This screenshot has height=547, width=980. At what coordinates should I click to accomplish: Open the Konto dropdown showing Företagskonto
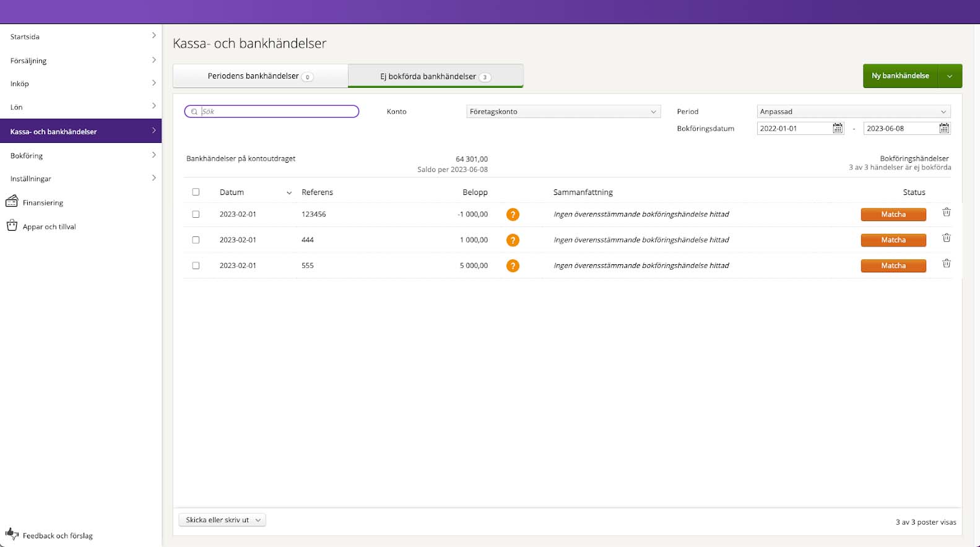[x=563, y=111]
